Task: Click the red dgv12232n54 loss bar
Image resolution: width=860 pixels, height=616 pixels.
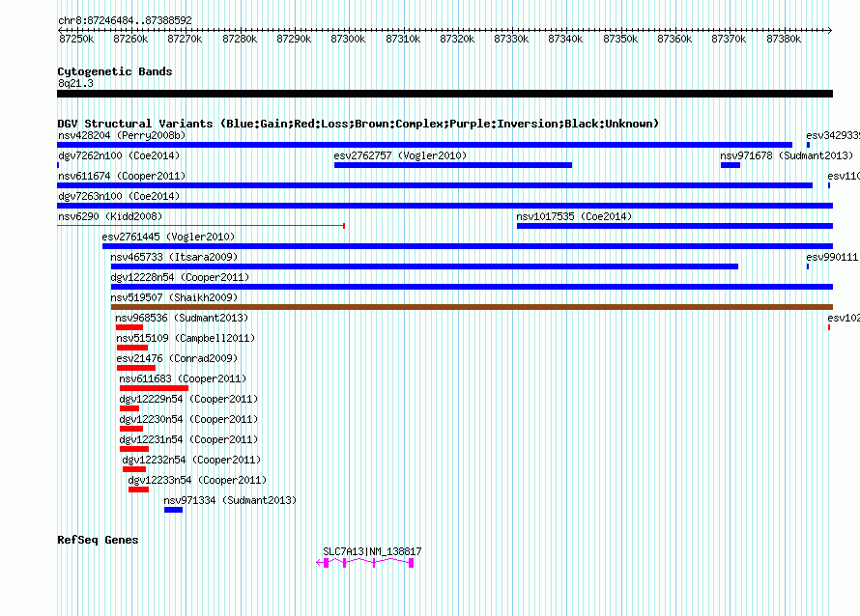Action: 134,469
